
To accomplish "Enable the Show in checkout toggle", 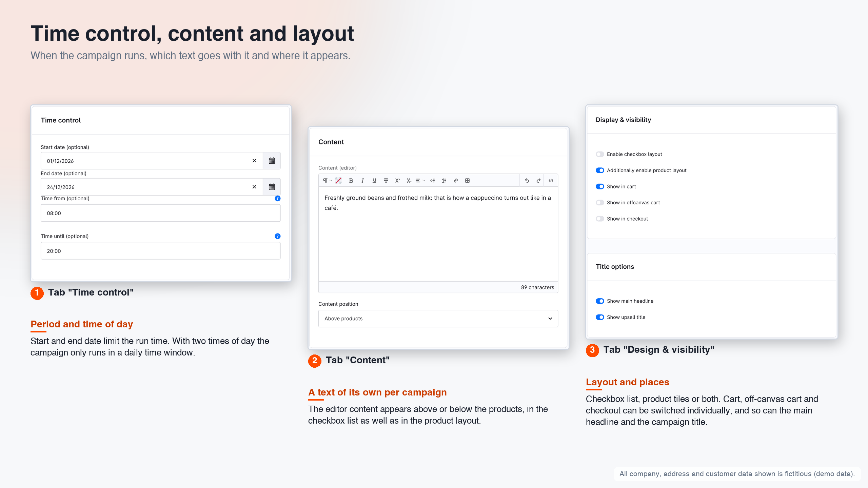I will coord(600,219).
